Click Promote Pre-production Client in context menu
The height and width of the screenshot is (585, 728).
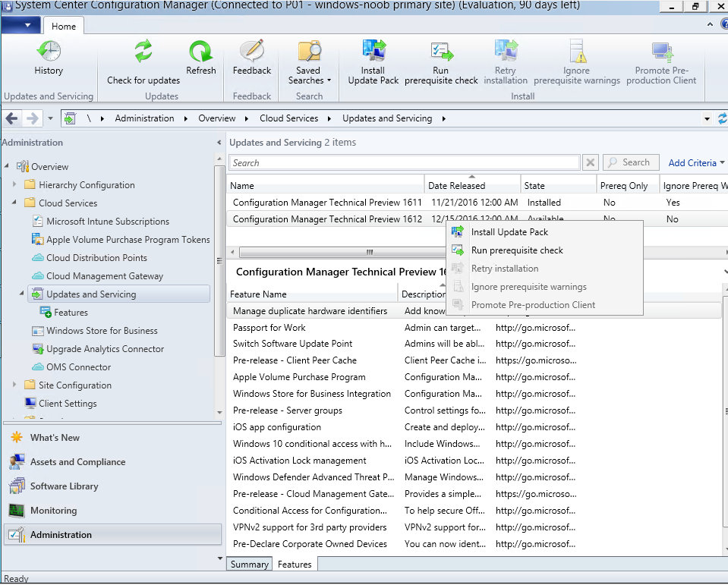pyautogui.click(x=544, y=305)
